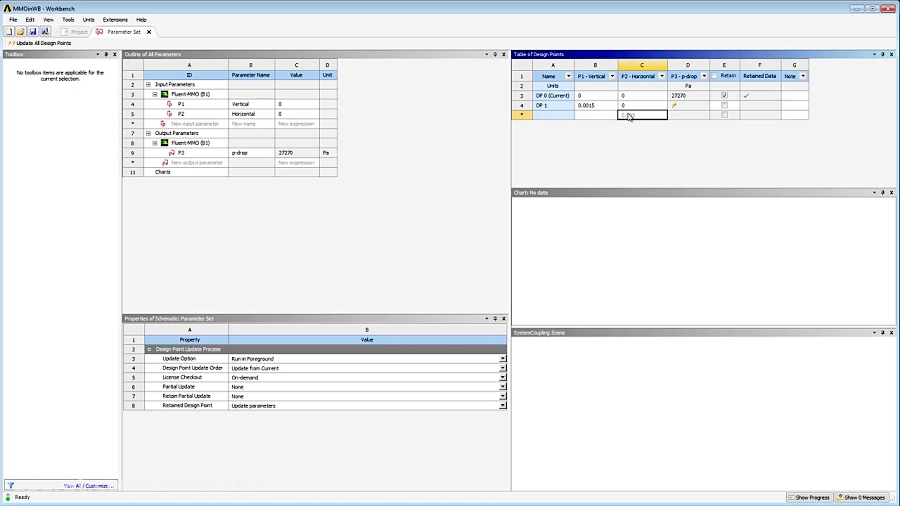The width and height of the screenshot is (900, 506).
Task: Click the DP 1 P1 - Vertical value cell
Action: (x=596, y=105)
